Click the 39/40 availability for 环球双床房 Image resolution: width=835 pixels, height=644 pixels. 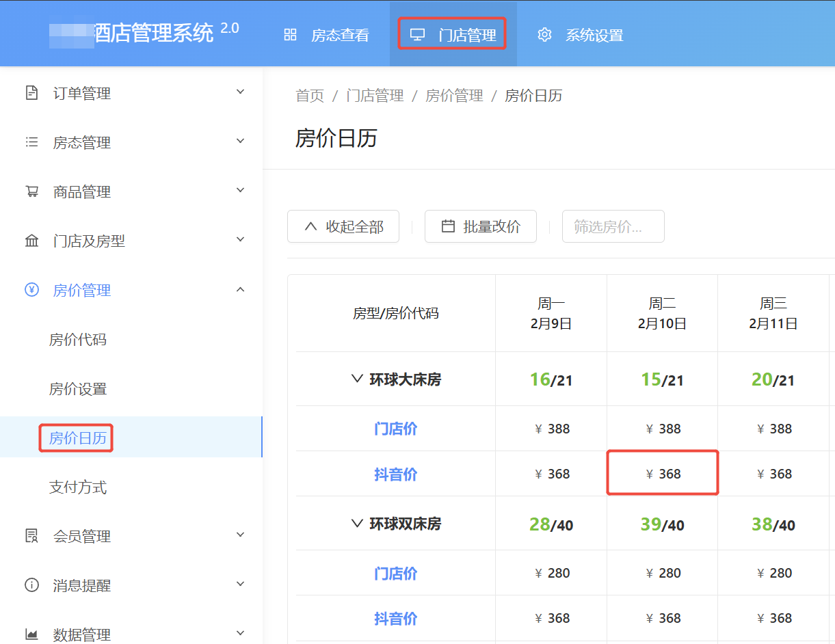pyautogui.click(x=662, y=524)
